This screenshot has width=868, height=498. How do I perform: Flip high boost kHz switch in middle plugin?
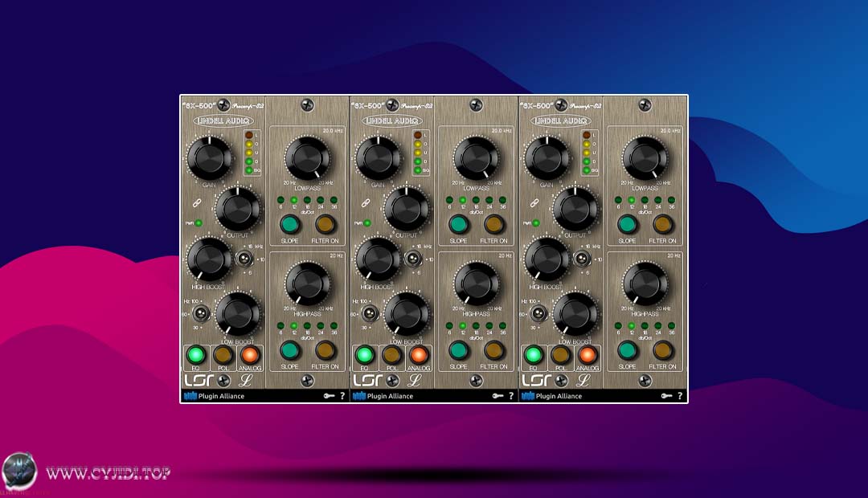pyautogui.click(x=413, y=259)
